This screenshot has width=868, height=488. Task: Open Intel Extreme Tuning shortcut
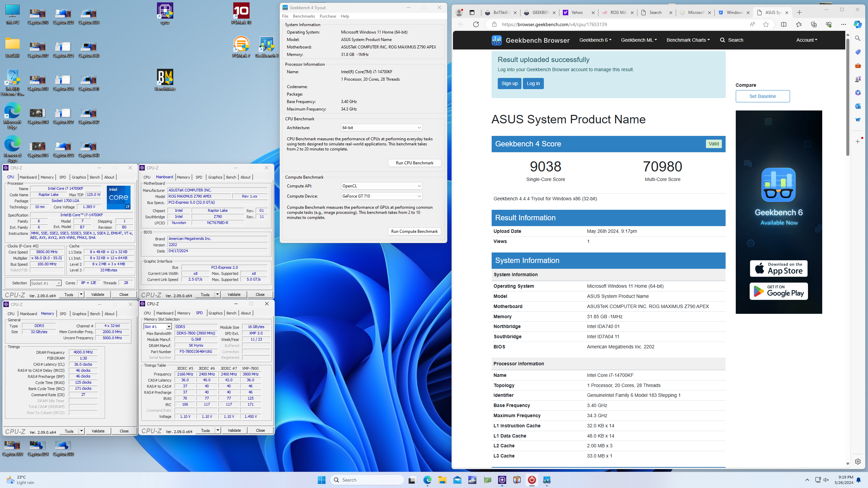pyautogui.click(x=13, y=82)
